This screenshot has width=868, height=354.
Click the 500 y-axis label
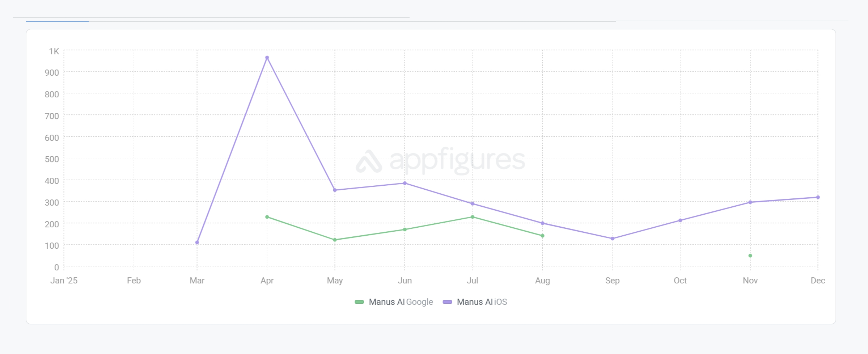[52, 159]
